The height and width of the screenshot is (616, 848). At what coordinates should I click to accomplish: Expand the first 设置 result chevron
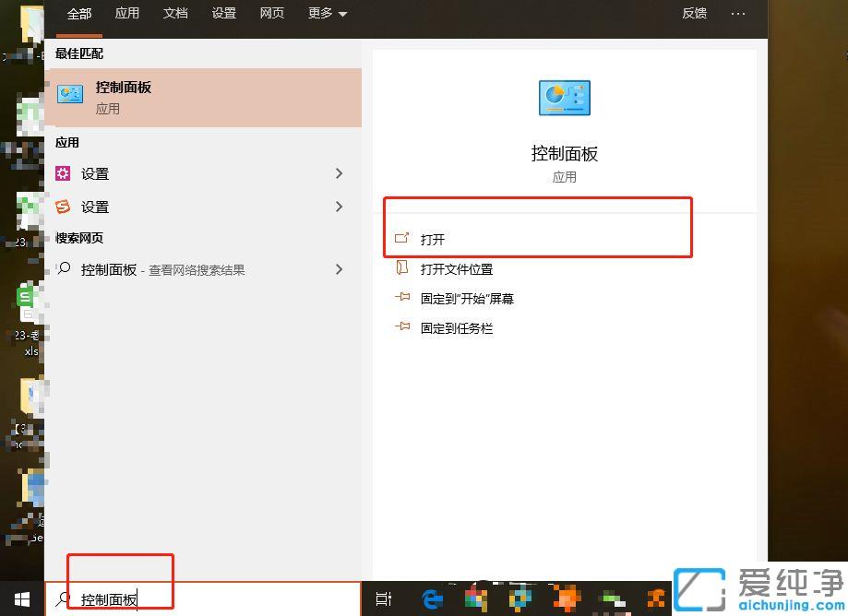[340, 173]
